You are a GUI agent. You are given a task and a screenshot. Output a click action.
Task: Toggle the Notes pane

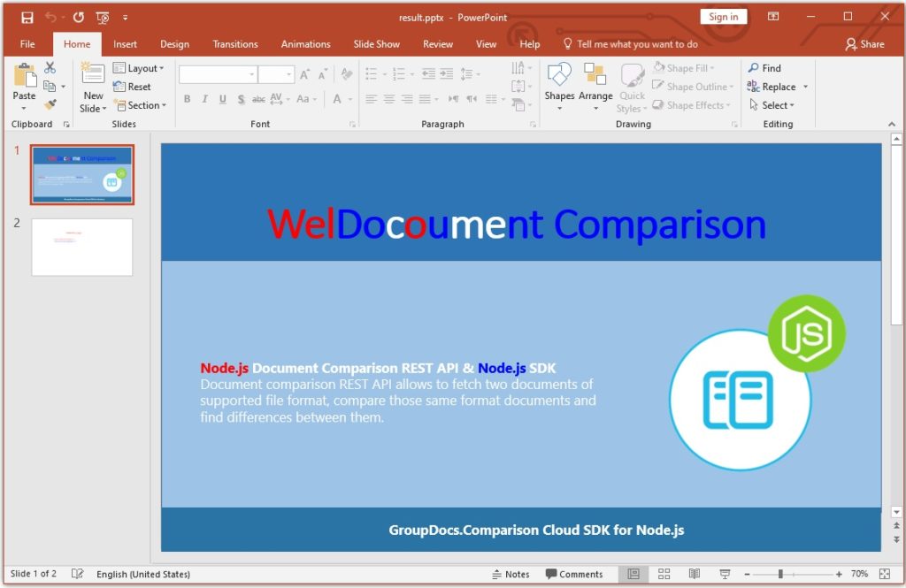511,574
